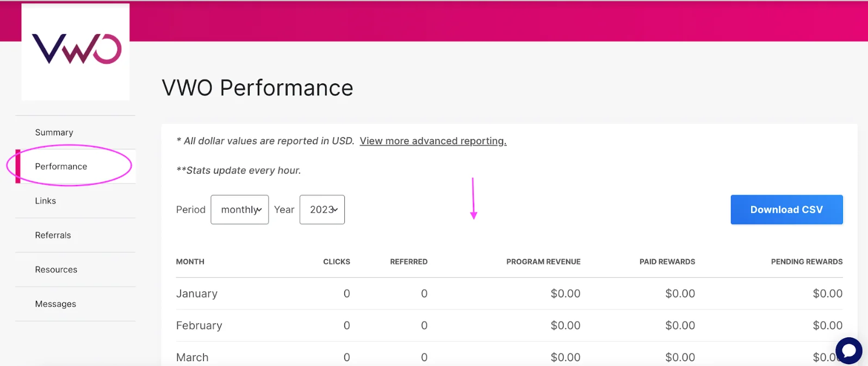Expand the Year 2023 dropdown
The height and width of the screenshot is (366, 868).
[323, 210]
